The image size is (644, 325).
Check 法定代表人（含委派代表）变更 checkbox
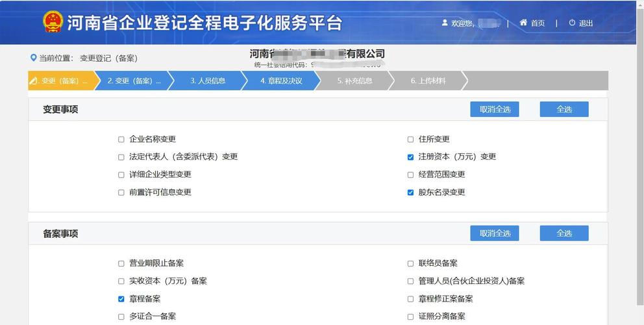pyautogui.click(x=121, y=157)
